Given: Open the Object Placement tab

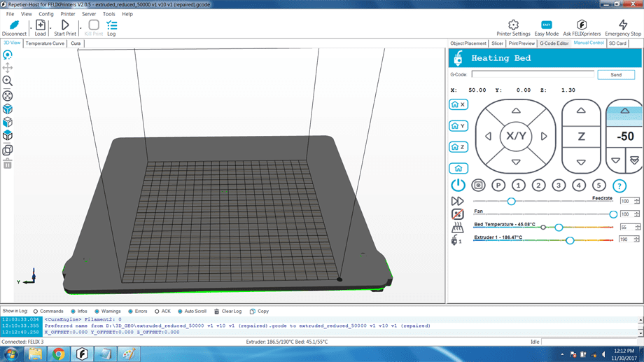Looking at the screenshot, I should tap(468, 43).
